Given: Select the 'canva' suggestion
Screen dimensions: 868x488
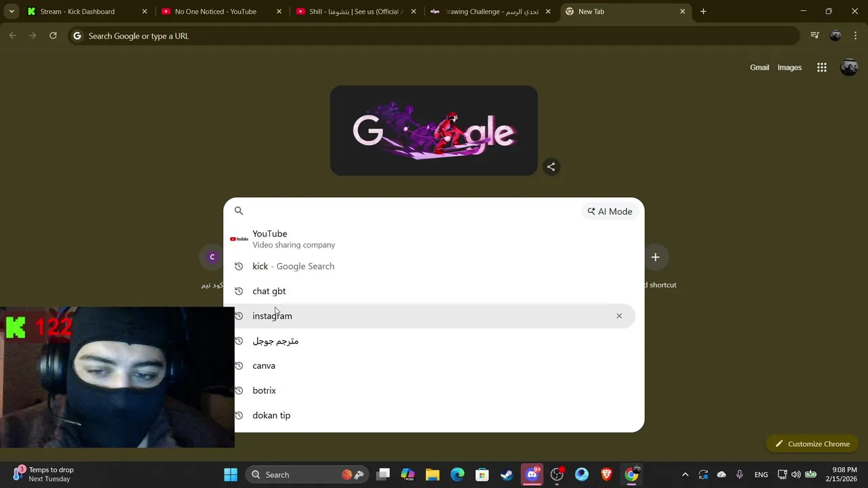Looking at the screenshot, I should 434,365.
